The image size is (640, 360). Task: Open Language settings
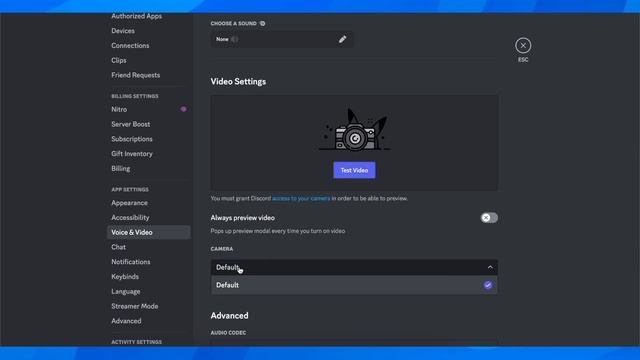[x=126, y=291]
